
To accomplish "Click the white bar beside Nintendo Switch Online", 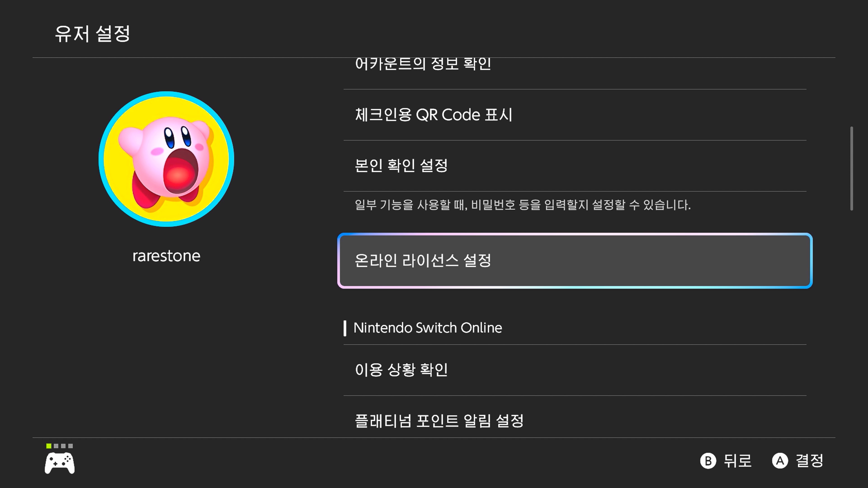I will tap(345, 328).
